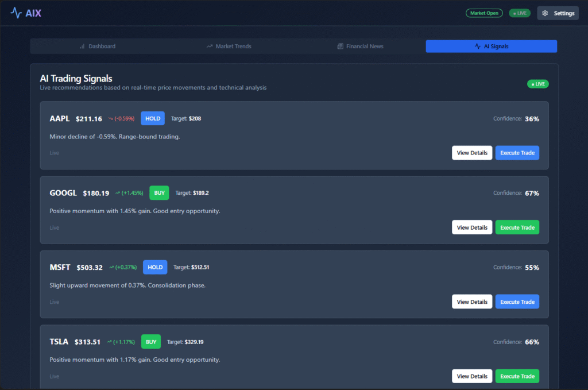Click AAPL confidence 36%

pos(532,119)
